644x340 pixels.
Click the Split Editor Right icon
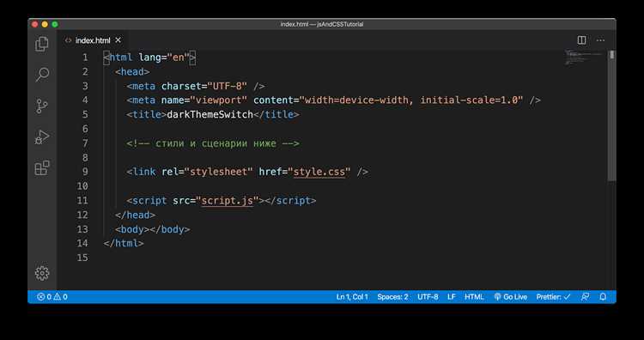(581, 39)
